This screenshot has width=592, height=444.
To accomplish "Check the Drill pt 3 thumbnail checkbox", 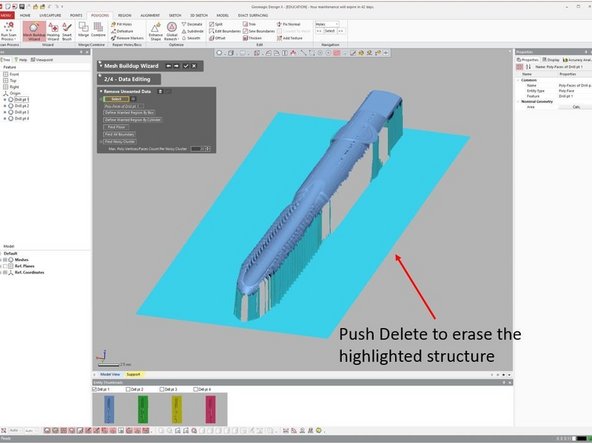I will (162, 389).
